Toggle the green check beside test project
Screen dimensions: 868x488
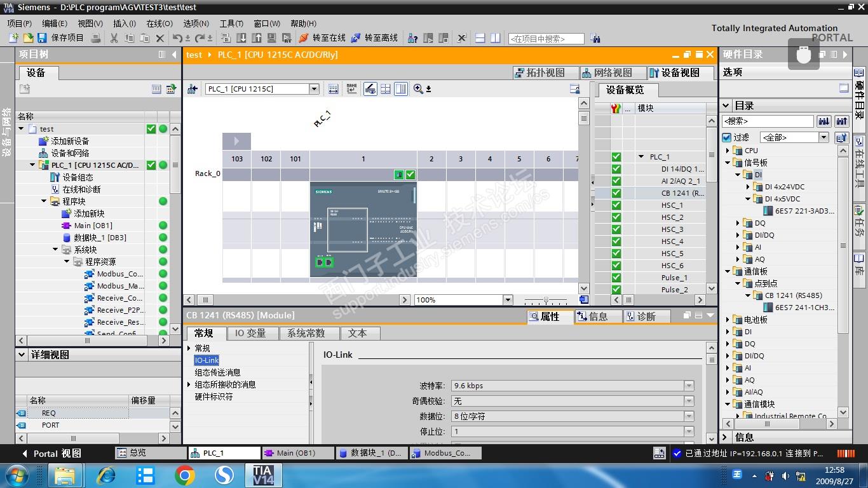coord(151,129)
